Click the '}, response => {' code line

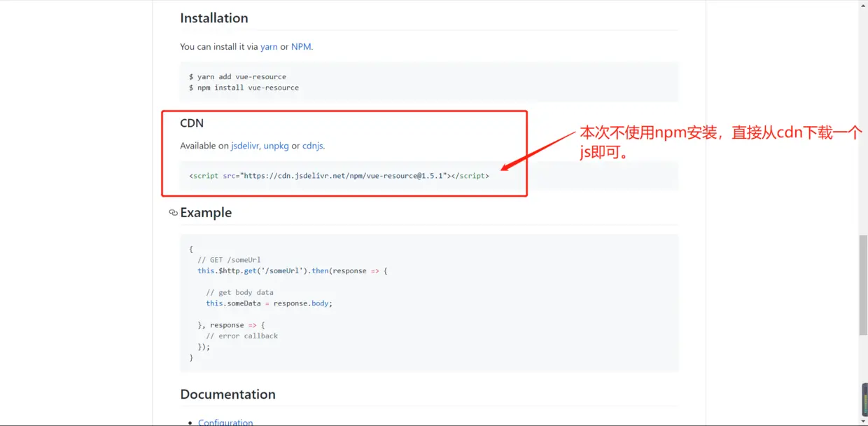tap(231, 325)
